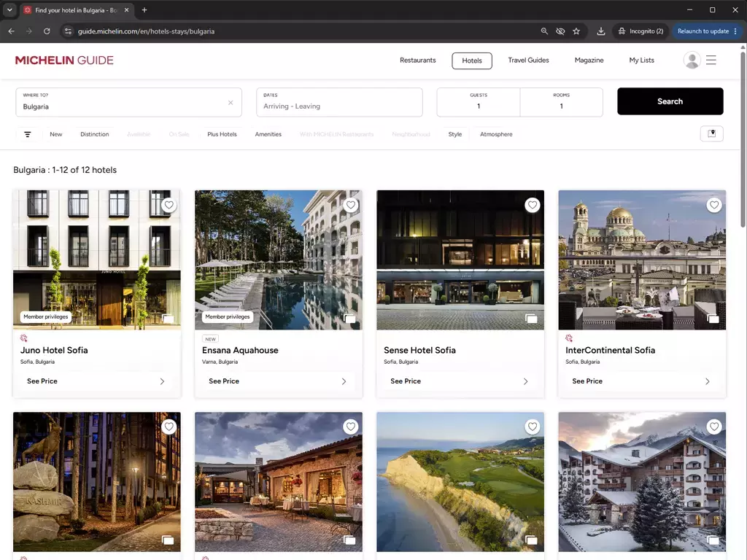Open Juno Hotel Sofia title
747x560 pixels.
pos(54,351)
